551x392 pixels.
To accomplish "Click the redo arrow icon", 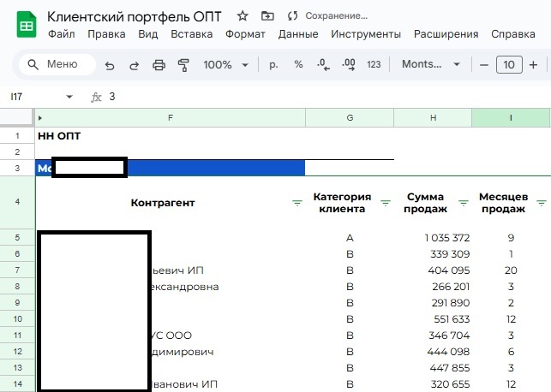I will pyautogui.click(x=134, y=65).
